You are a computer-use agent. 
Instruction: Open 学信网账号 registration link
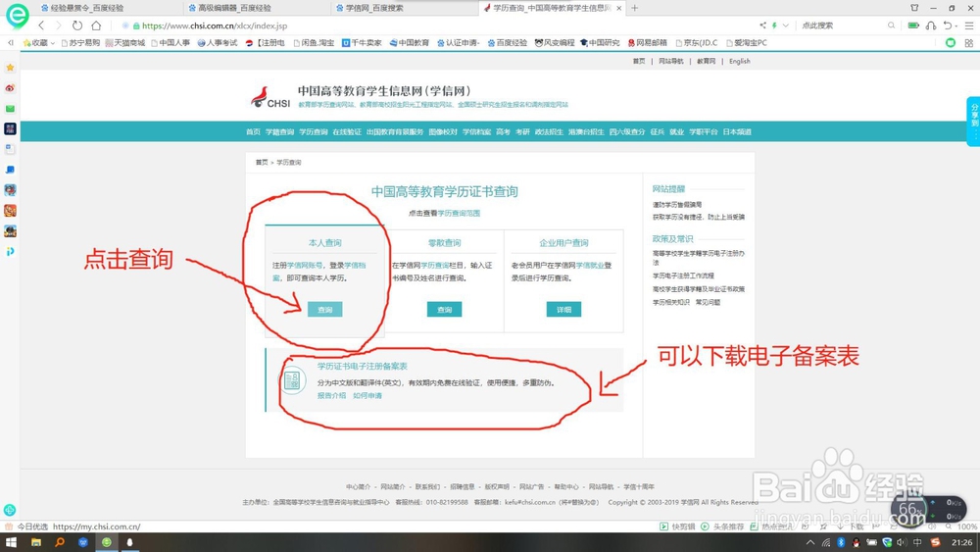coord(305,265)
